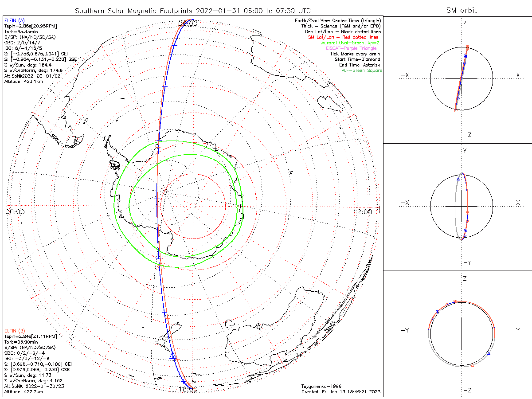Click the 'EISCAT-Purple Triangle' legend entry
The image size is (532, 399).
354,48
